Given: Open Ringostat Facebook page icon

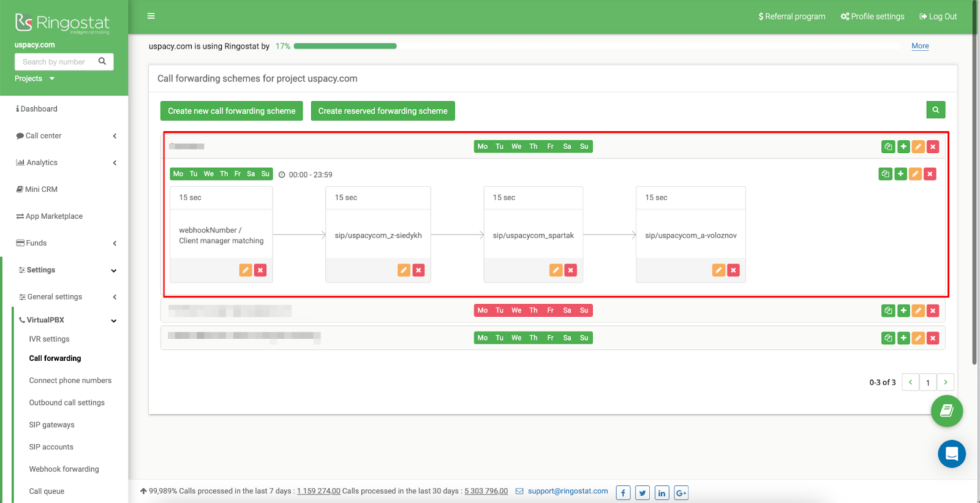Looking at the screenshot, I should (x=623, y=493).
